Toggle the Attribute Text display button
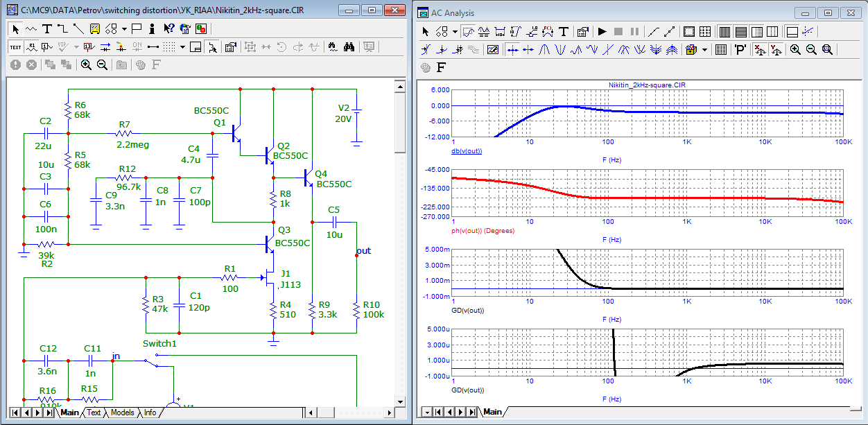 click(31, 47)
